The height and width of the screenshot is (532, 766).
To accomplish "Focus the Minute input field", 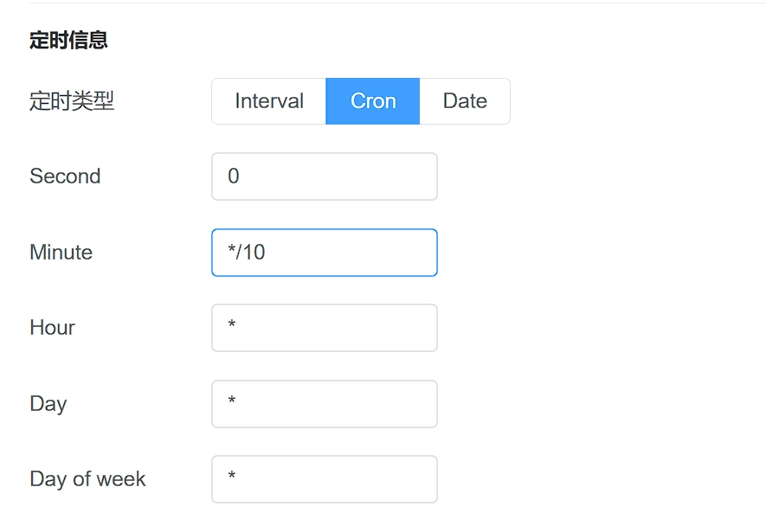I will pos(325,253).
